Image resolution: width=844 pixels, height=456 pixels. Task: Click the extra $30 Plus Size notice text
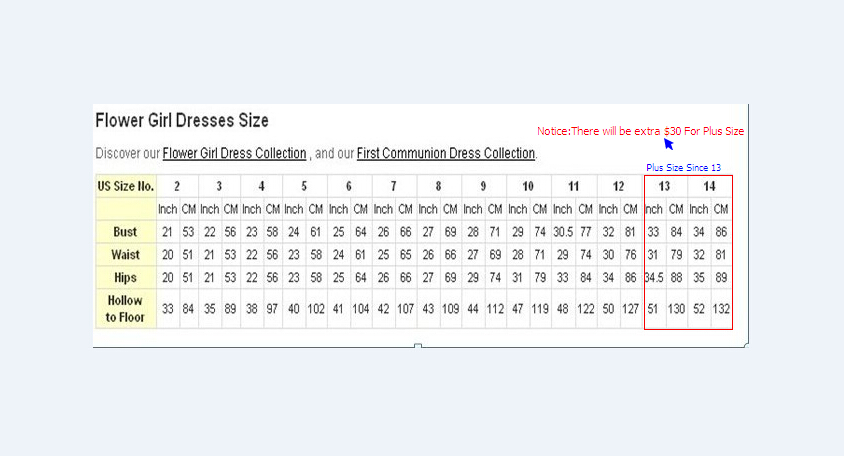(640, 131)
